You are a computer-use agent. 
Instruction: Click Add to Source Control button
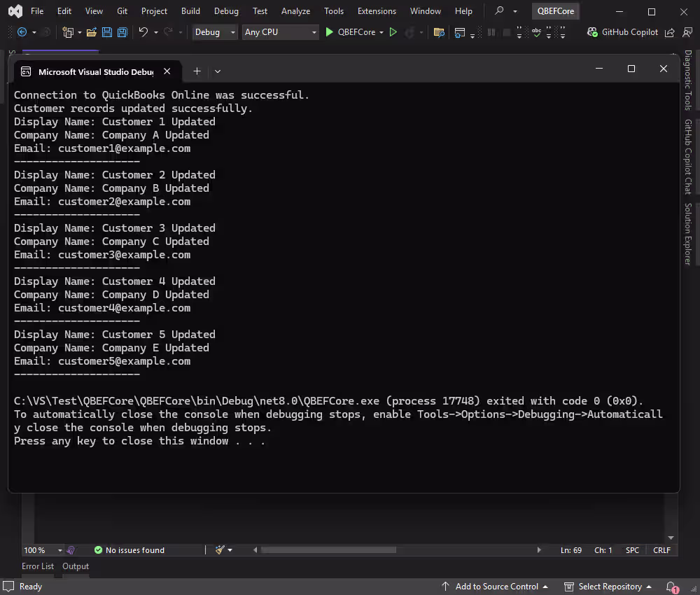[x=495, y=587]
